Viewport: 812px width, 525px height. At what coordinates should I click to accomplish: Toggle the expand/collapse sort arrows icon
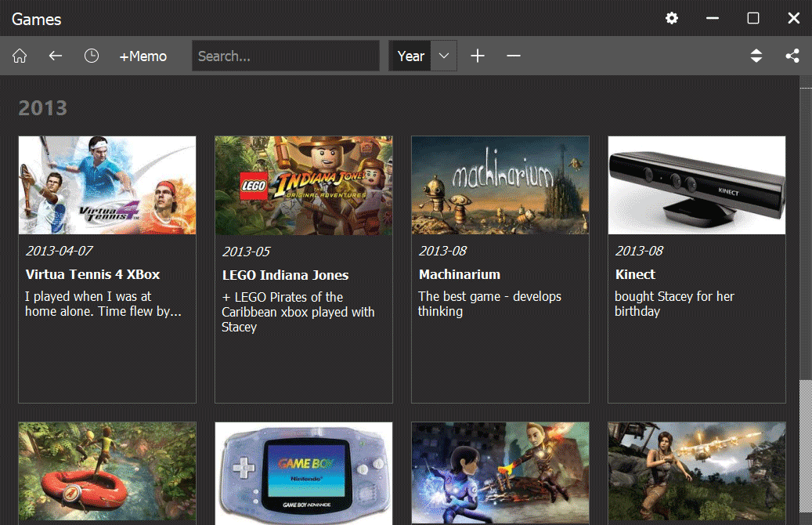click(x=756, y=56)
